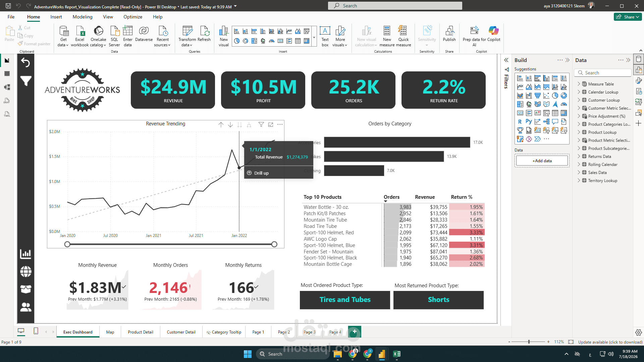Toggle fit to page button
Screen dimensions: 644x362
[571, 342]
